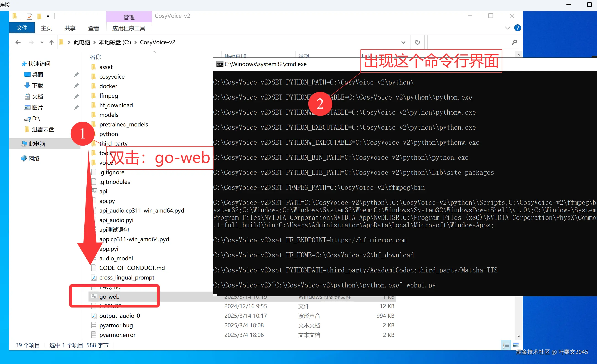Click the Properties checkmark icon in quick access toolbar
The image size is (597, 364).
(x=29, y=16)
